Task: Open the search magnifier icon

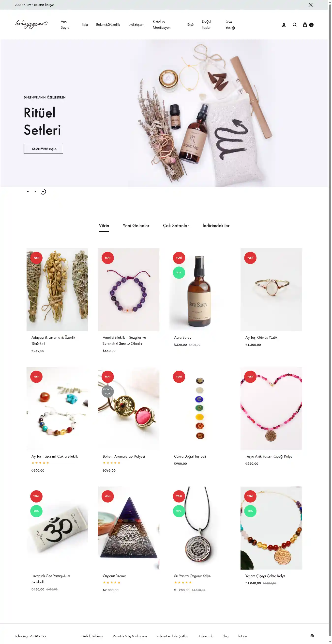Action: tap(294, 25)
